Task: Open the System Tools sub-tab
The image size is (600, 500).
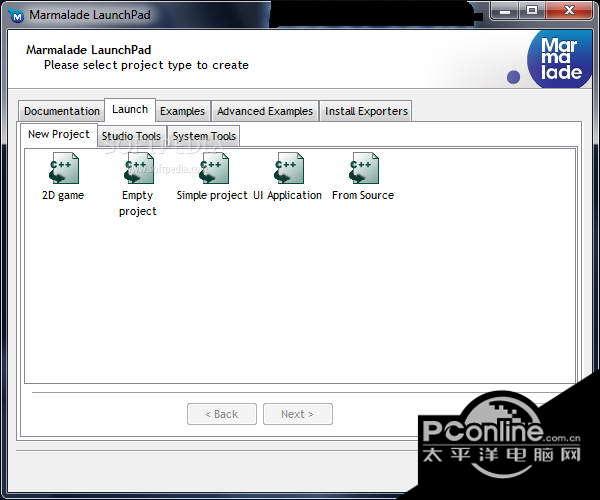Action: pos(204,136)
